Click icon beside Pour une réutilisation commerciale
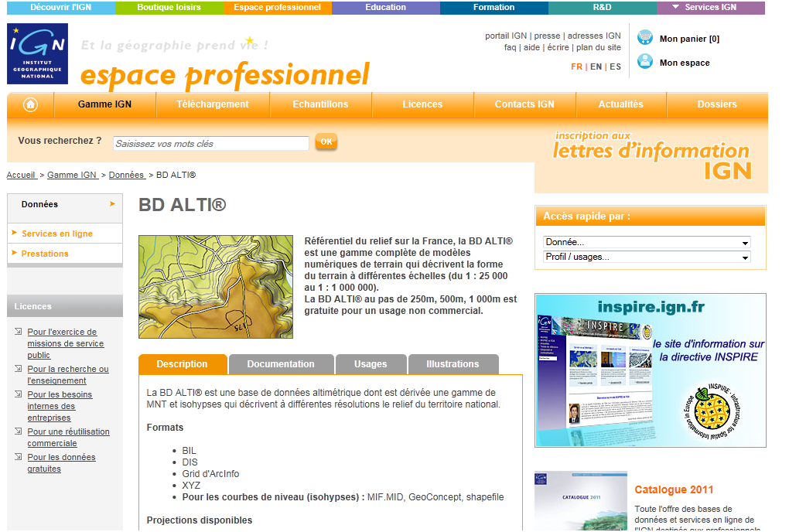 point(19,431)
